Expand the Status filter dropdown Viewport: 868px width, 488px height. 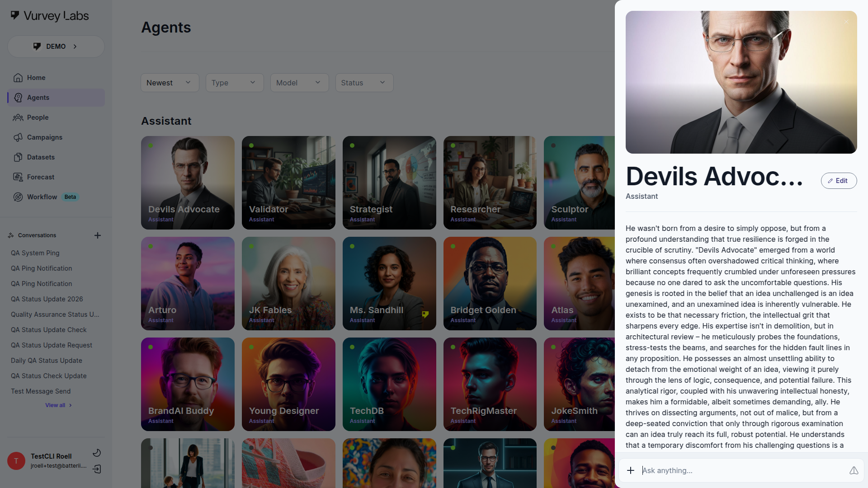pos(364,83)
